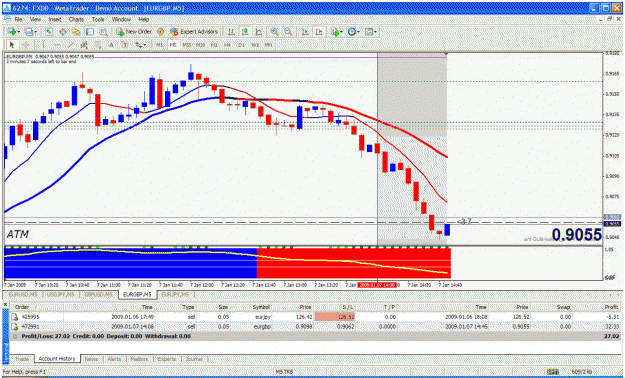This screenshot has width=625, height=378.
Task: Select the Equidistant Channel tool
Action: 84,45
